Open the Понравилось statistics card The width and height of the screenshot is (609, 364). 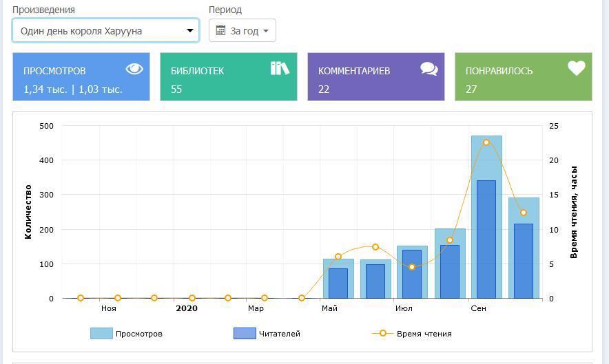click(x=523, y=76)
